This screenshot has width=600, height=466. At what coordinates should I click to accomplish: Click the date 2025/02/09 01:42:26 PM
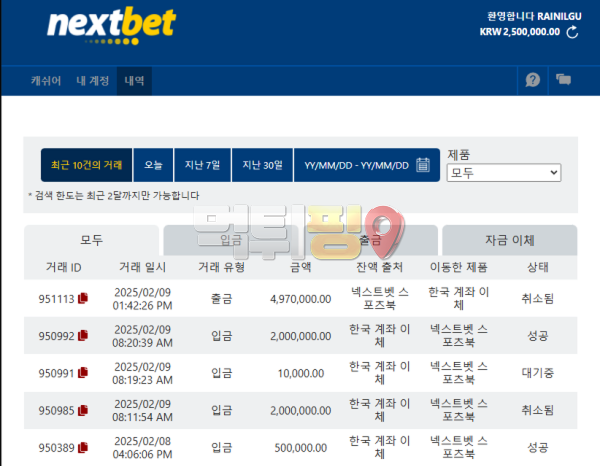tap(142, 299)
